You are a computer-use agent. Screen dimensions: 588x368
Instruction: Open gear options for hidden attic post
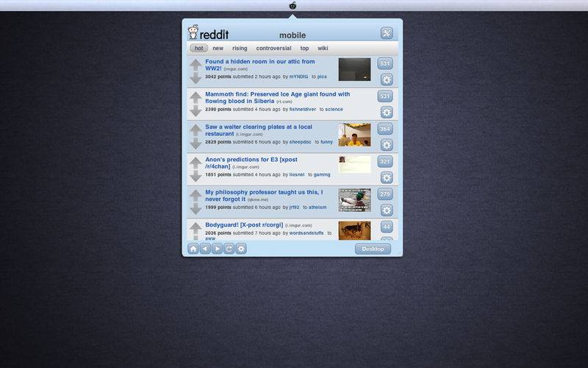tap(387, 79)
